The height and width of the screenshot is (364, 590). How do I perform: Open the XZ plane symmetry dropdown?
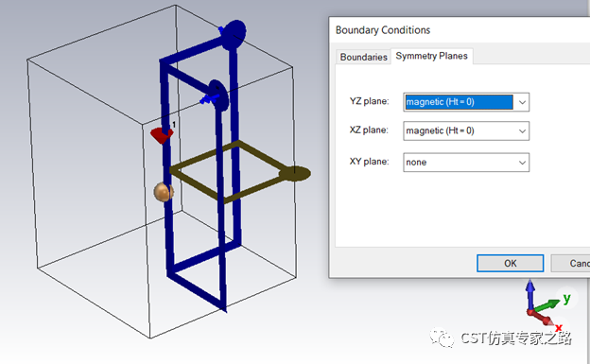pos(466,131)
